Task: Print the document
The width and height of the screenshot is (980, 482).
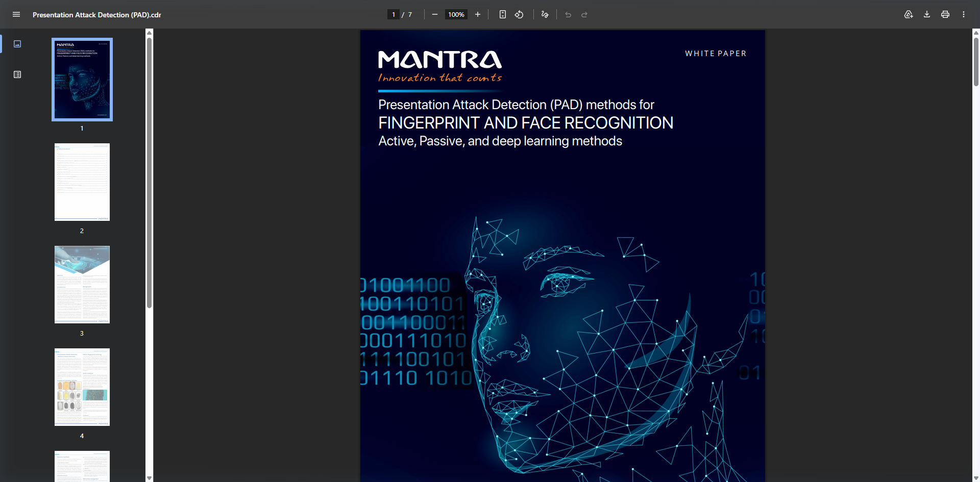Action: [945, 14]
